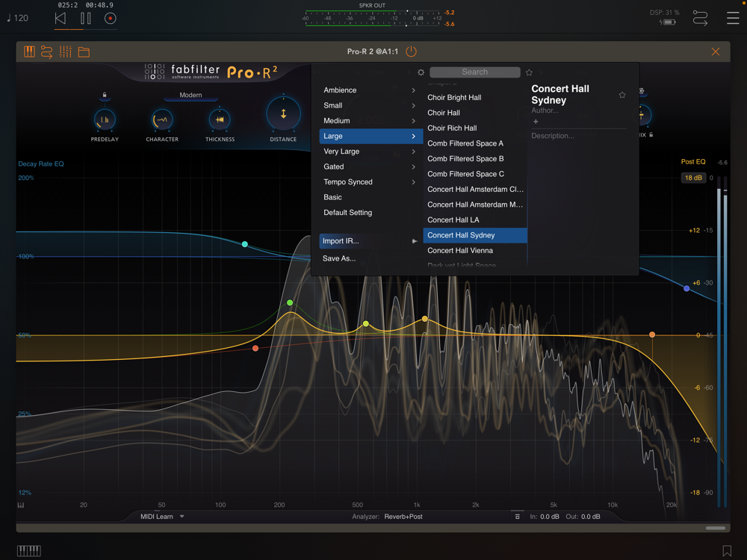The width and height of the screenshot is (747, 560).
Task: Select Comb Filtered Space A preset
Action: tap(475, 143)
